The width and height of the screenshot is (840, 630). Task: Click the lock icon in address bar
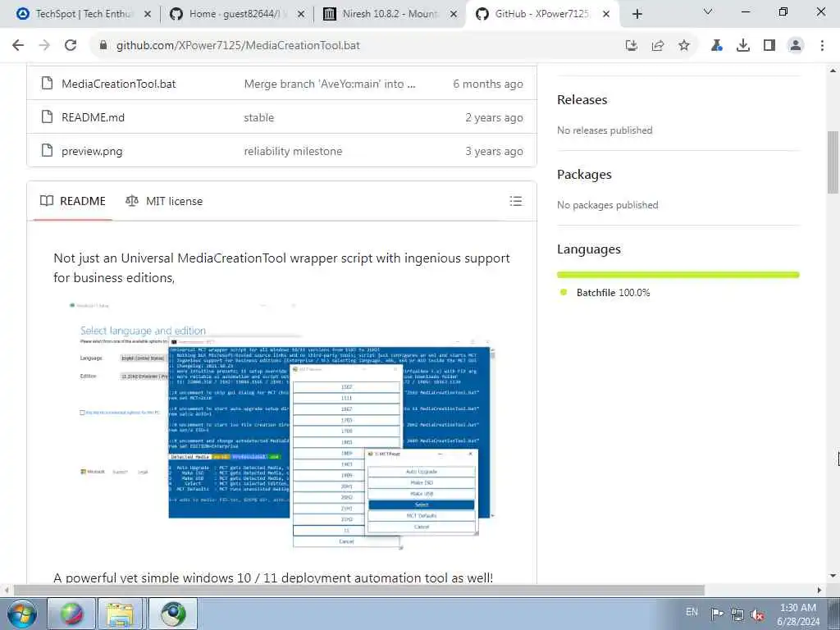pyautogui.click(x=103, y=46)
